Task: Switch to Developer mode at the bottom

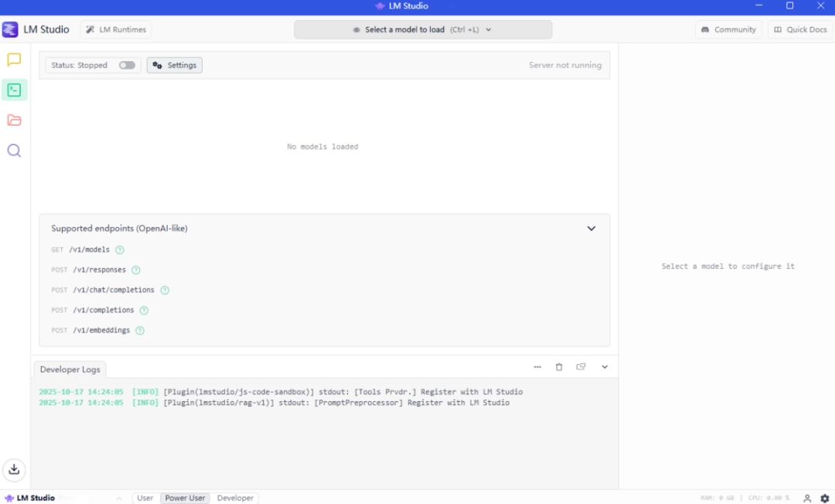Action: [235, 498]
